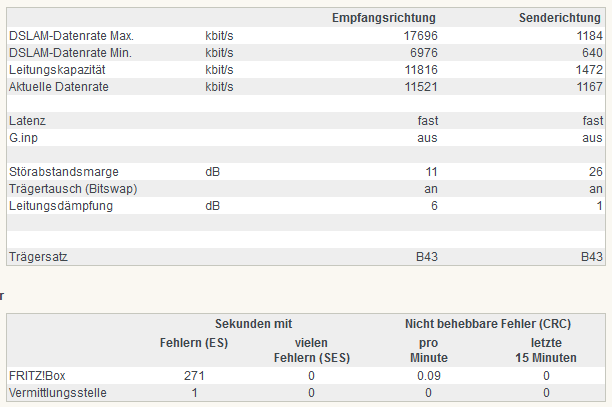Click the Trägertausch (Bitswap) label
The height and width of the screenshot is (407, 612).
(x=73, y=189)
